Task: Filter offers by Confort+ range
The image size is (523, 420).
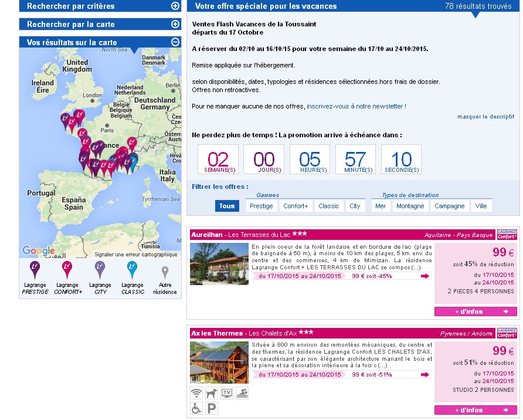Action: [296, 206]
